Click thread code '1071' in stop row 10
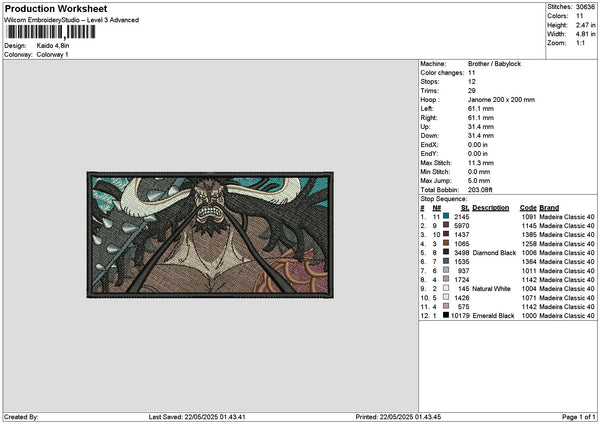600x424 pixels. [x=529, y=298]
